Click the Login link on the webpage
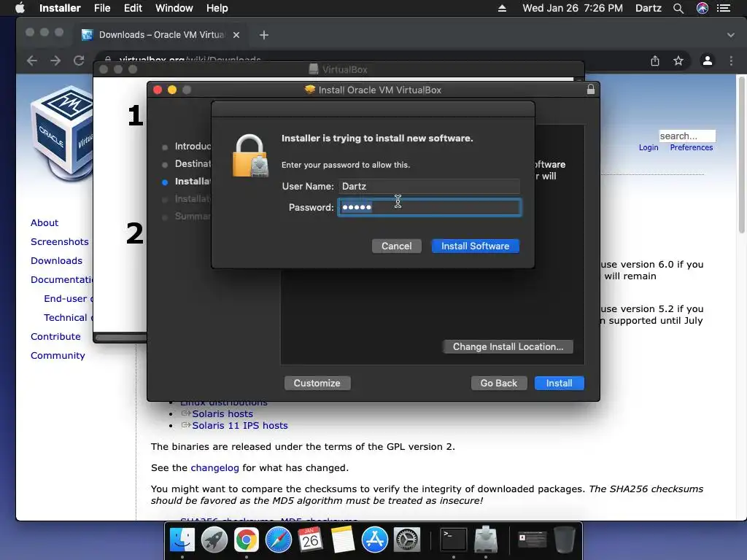747x560 pixels. [x=649, y=147]
